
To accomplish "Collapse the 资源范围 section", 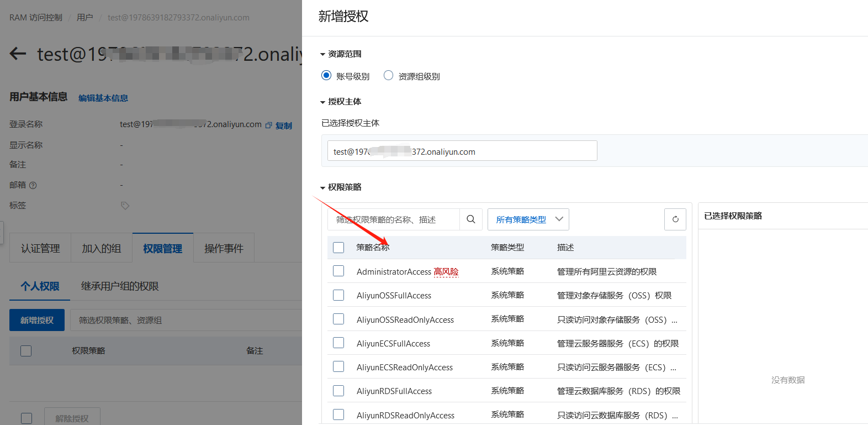I will pos(323,54).
